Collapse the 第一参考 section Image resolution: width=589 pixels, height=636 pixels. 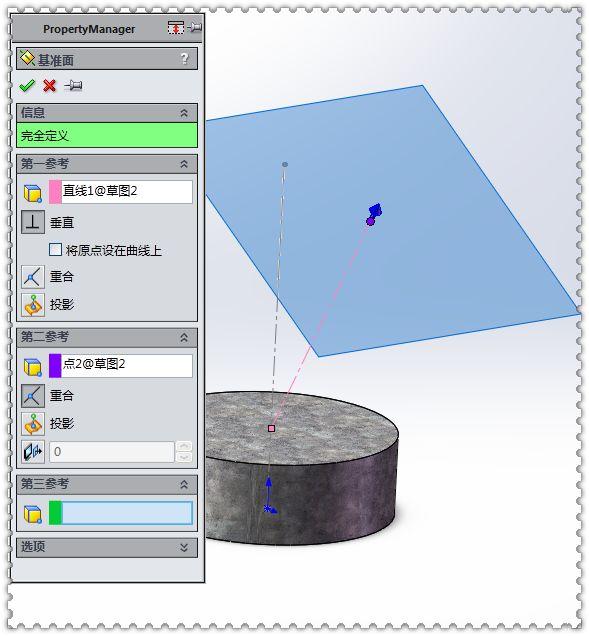(184, 164)
